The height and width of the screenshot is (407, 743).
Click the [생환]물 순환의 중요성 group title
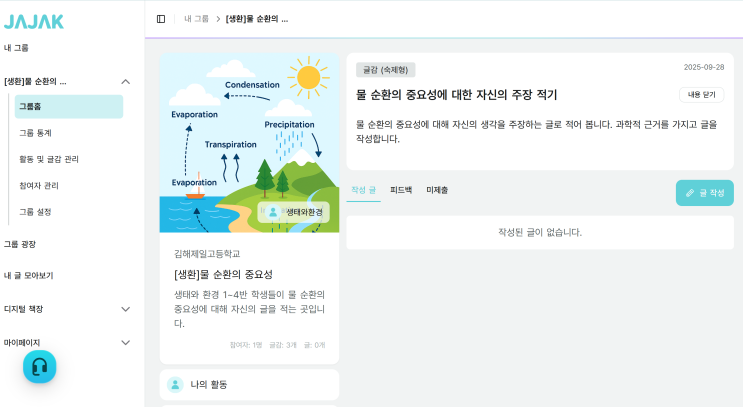coord(223,274)
